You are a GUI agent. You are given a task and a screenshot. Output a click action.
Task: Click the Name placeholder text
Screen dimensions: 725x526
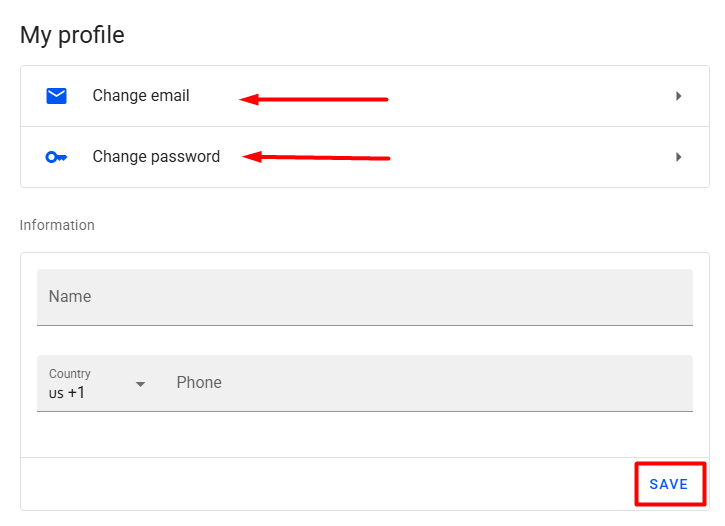click(70, 297)
